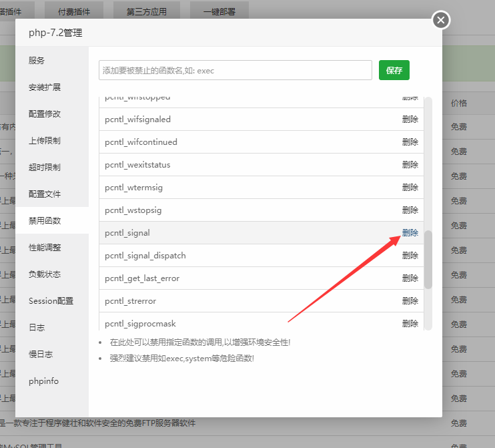
Task: Switch to 付费插件 tab in background page
Action: click(74, 12)
